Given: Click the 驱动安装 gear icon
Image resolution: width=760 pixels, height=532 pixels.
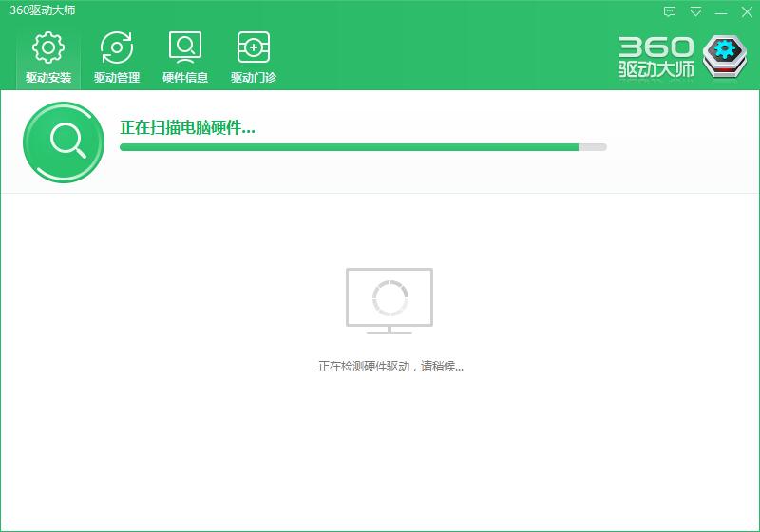Looking at the screenshot, I should click(x=47, y=47).
